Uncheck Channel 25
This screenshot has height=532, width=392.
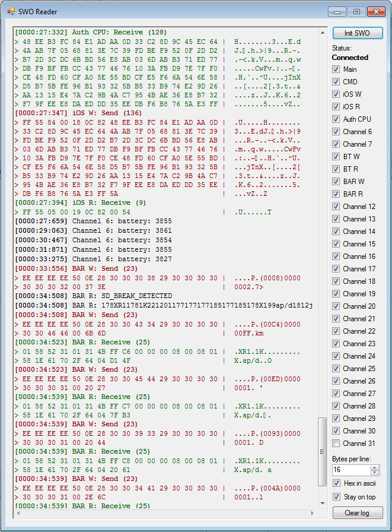[x=336, y=369]
